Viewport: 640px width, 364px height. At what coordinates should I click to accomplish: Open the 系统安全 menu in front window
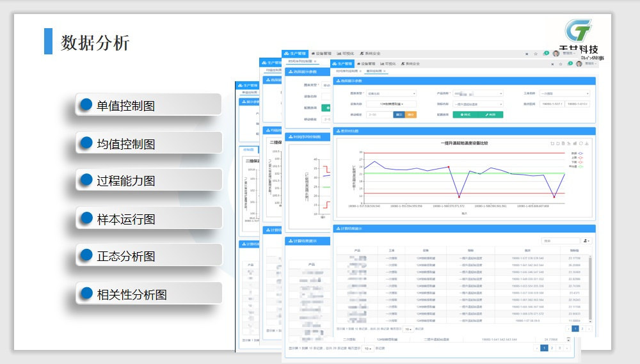[410, 64]
